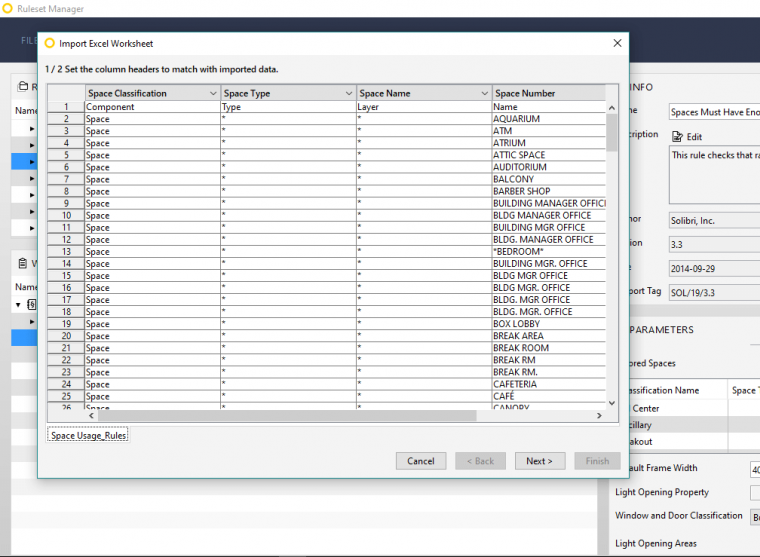Image resolution: width=760 pixels, height=557 pixels.
Task: Click the vertical scrollbar down arrow
Action: (x=612, y=403)
